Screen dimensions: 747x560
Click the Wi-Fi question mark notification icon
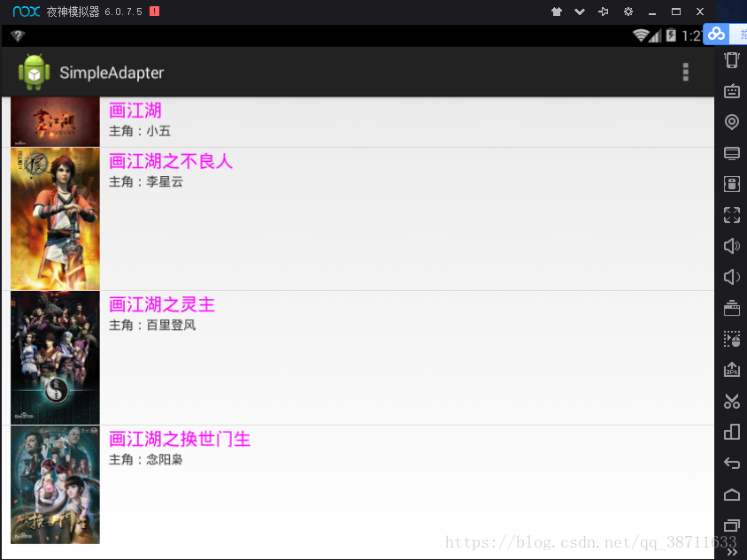coord(18,35)
